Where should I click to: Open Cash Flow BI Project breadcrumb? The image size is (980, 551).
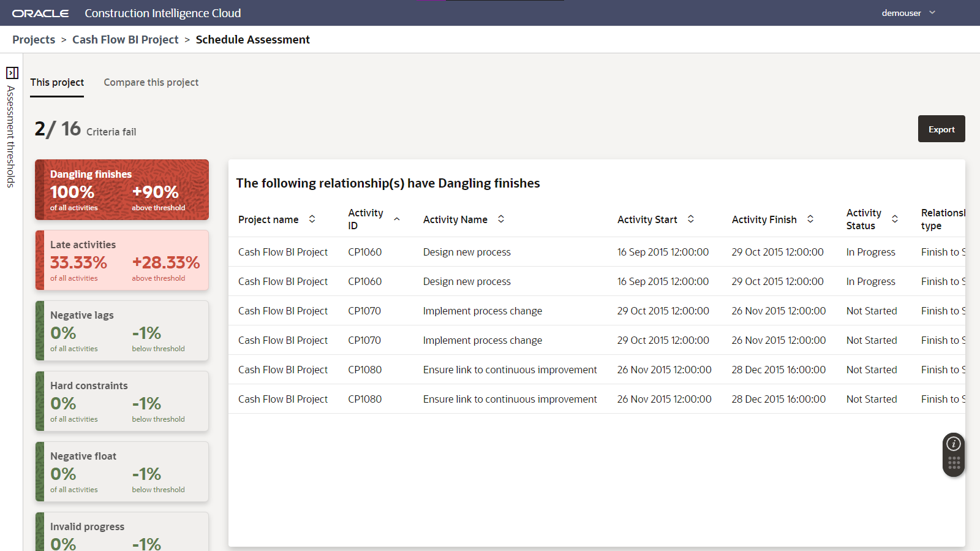(126, 40)
